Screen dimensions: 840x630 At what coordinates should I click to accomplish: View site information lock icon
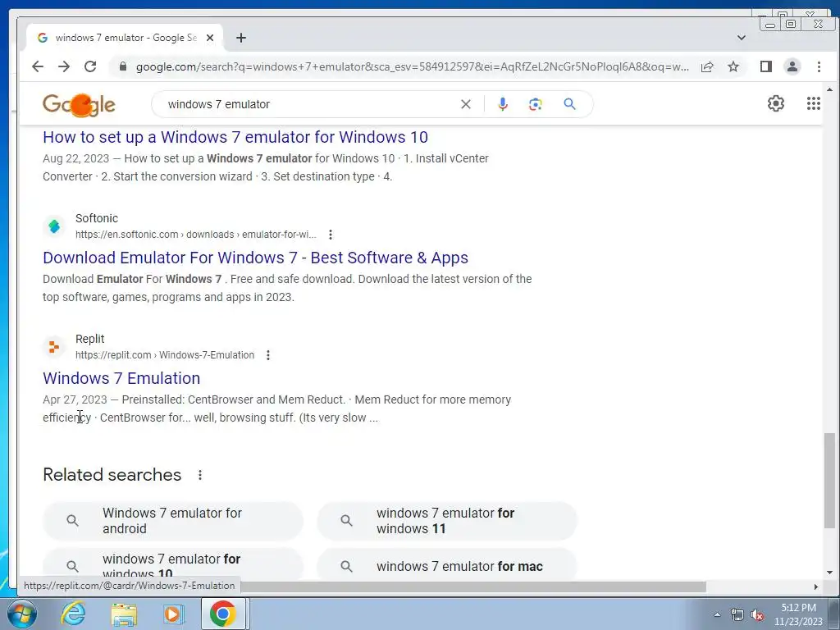[x=123, y=66]
